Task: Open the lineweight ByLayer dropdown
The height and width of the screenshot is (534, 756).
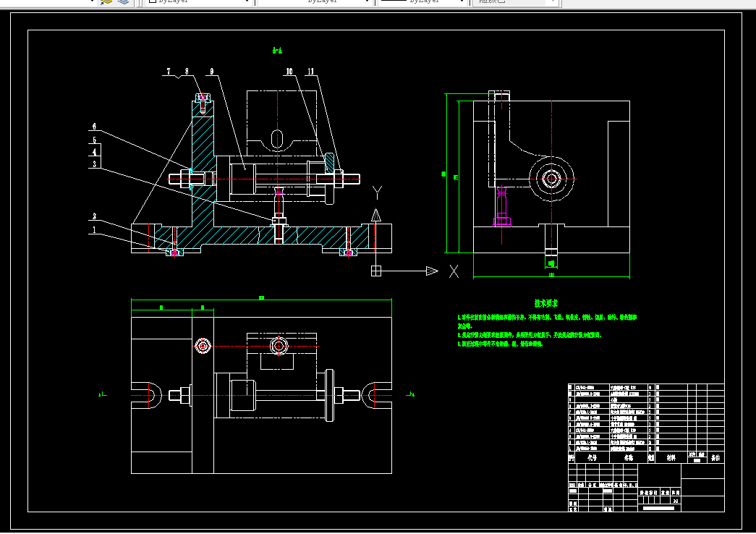Action: pyautogui.click(x=422, y=2)
